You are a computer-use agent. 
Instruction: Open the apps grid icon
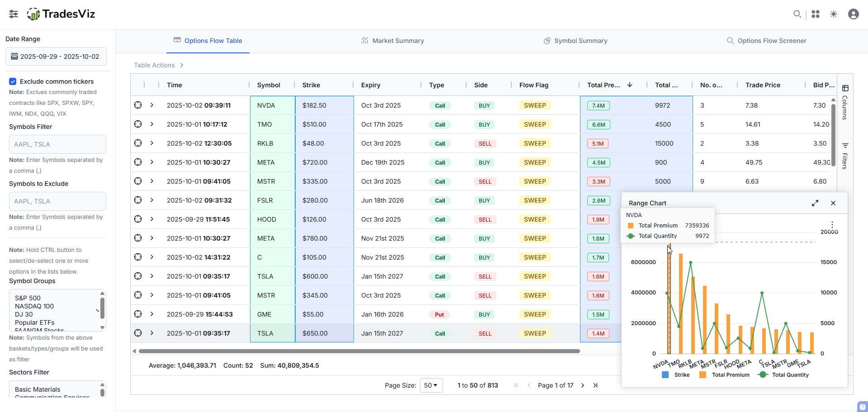click(x=816, y=14)
